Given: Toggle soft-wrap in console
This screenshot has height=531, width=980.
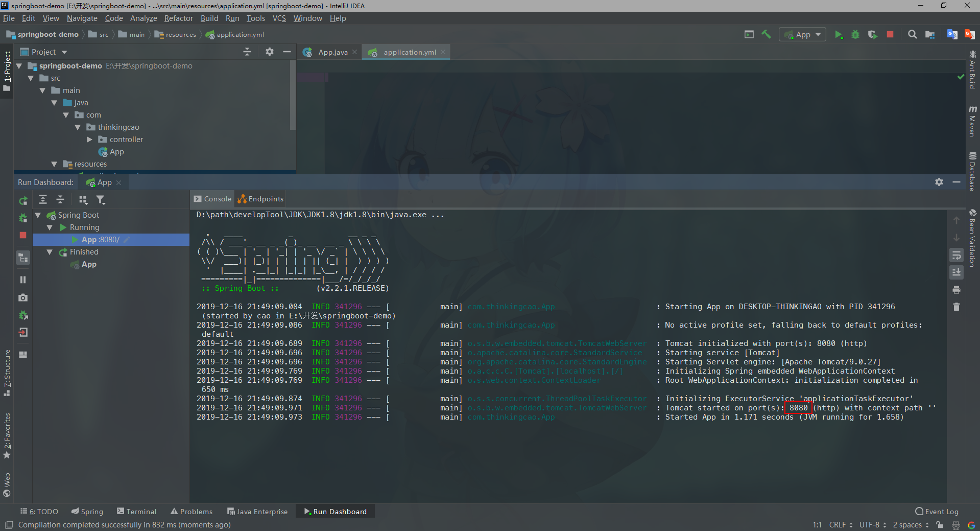Looking at the screenshot, I should pos(957,255).
